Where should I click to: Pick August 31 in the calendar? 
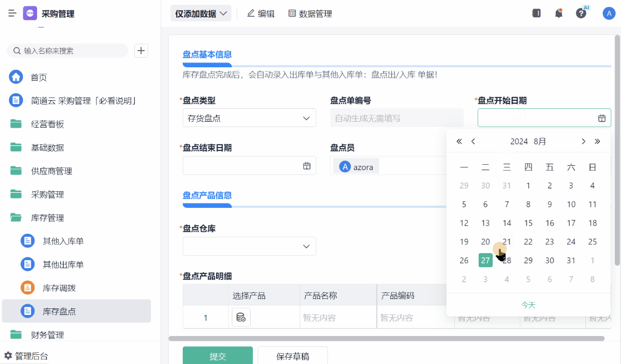(x=571, y=260)
